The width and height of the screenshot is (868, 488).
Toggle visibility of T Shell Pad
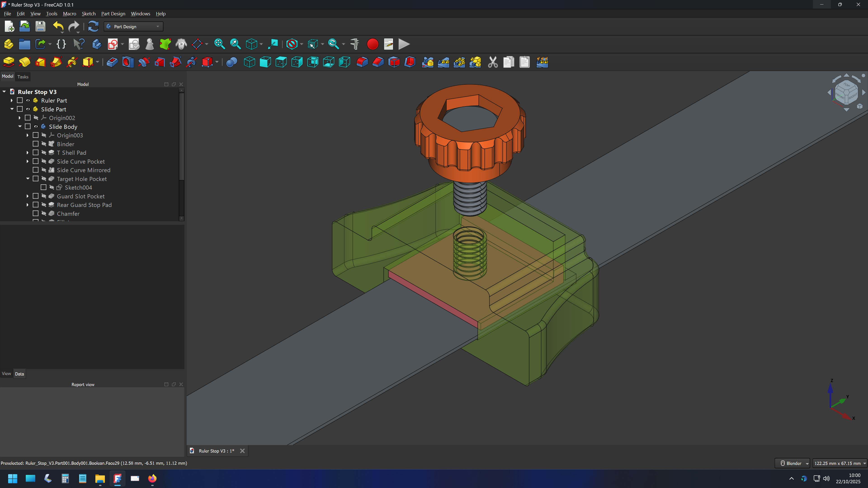click(44, 152)
